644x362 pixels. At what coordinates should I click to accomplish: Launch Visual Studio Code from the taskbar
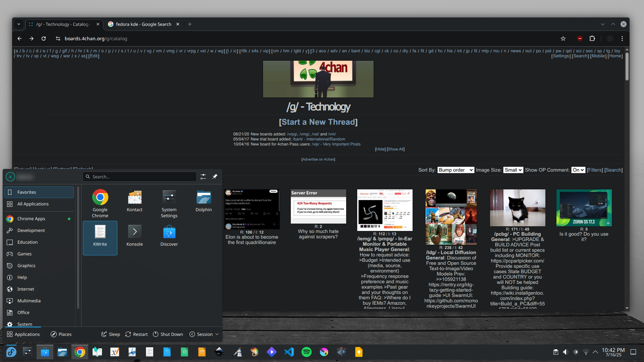pos(289,352)
